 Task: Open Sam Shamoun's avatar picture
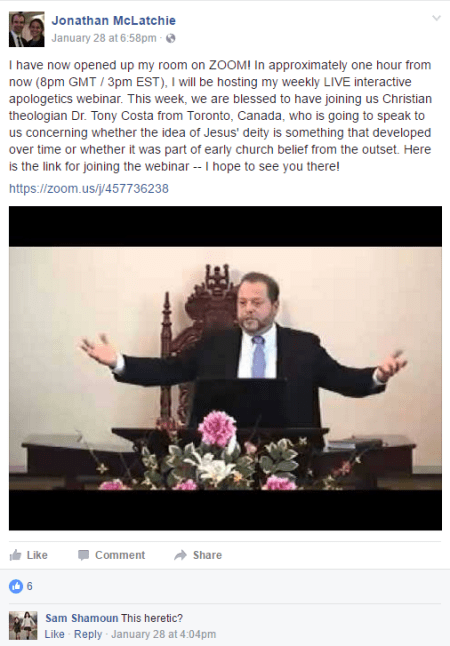[x=23, y=625]
